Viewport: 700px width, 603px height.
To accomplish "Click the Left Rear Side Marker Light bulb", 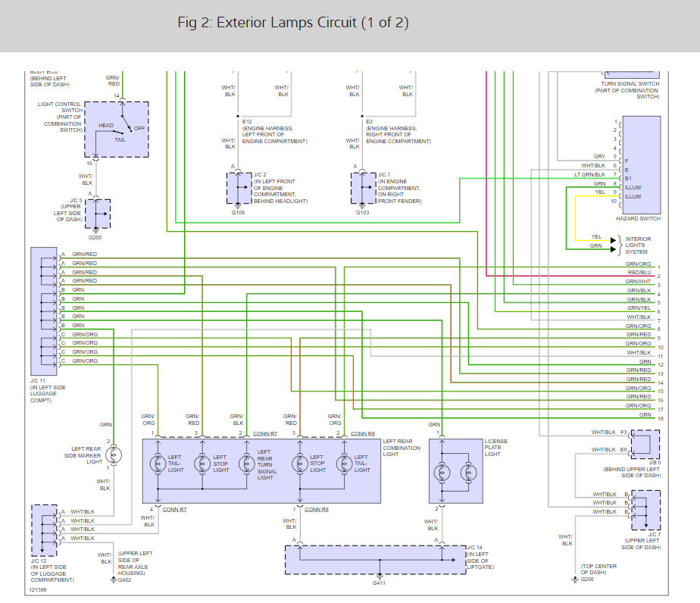I will tap(114, 455).
